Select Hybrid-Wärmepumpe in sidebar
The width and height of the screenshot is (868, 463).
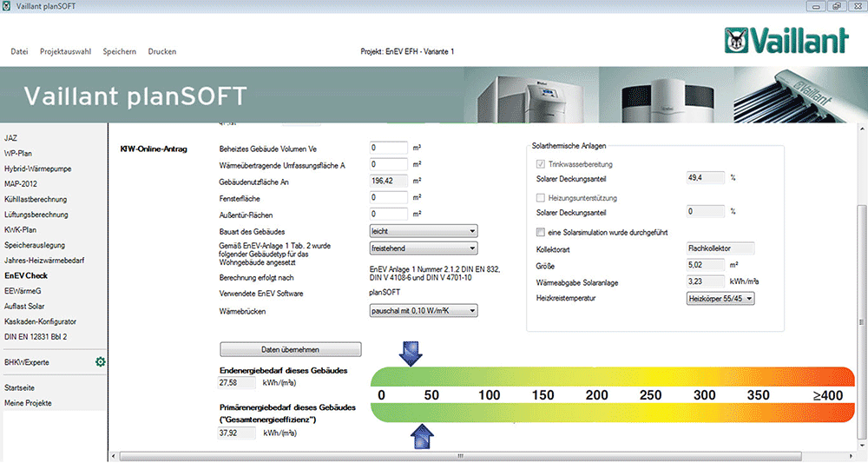(x=37, y=169)
